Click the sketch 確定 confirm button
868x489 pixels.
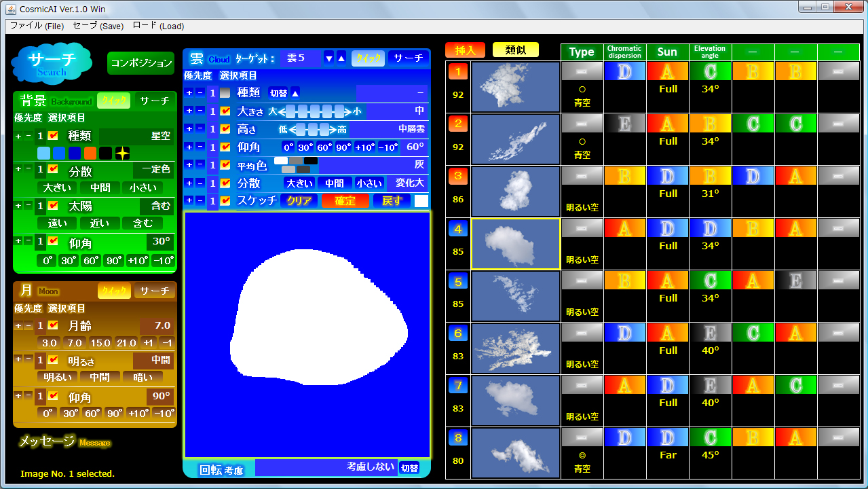click(345, 201)
